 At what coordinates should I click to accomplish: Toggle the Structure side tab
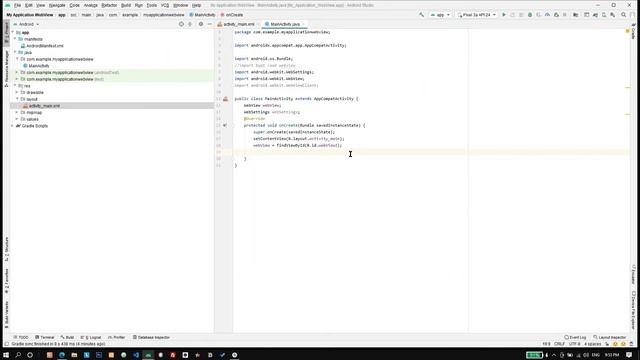pyautogui.click(x=6, y=249)
